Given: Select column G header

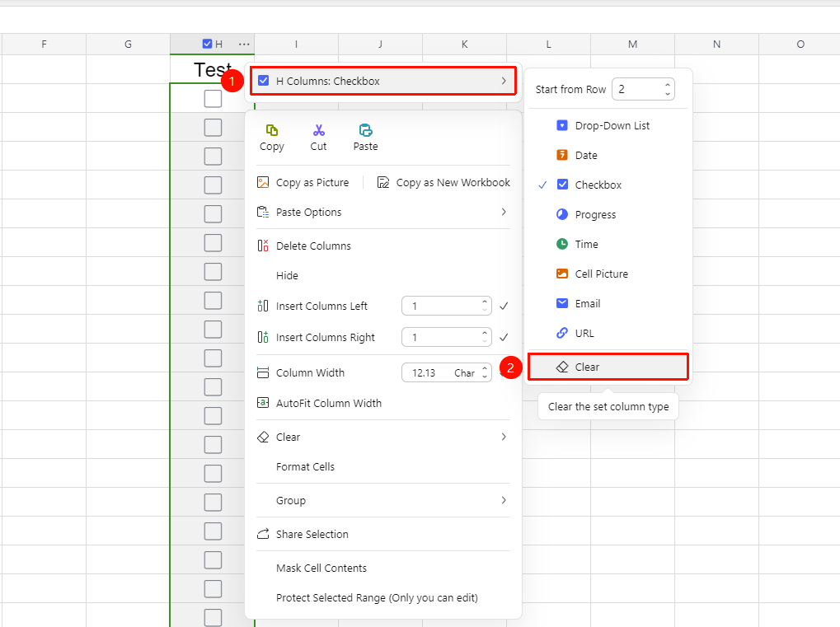Looking at the screenshot, I should click(128, 44).
